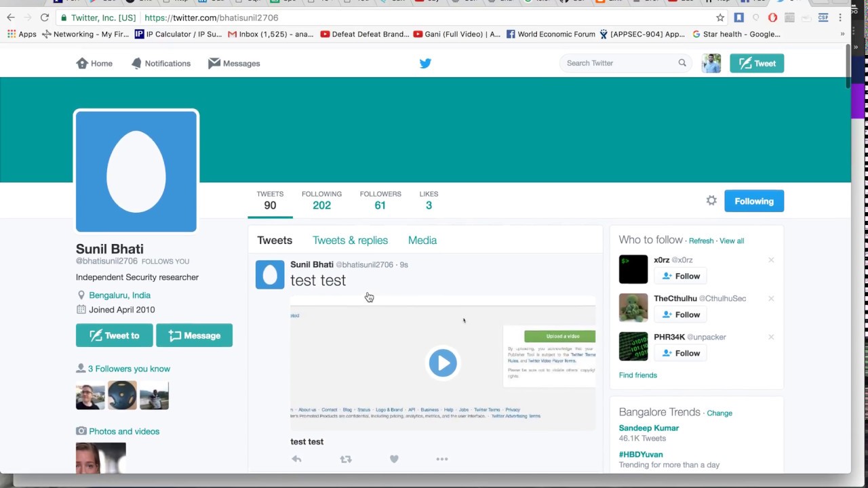
Task: Click the browser address bar URL
Action: (x=212, y=18)
